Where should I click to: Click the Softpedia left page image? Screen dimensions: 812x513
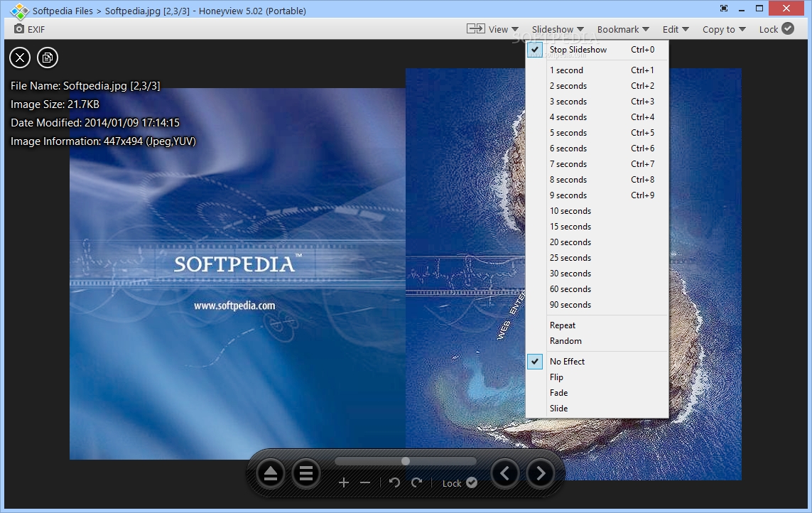pyautogui.click(x=238, y=274)
